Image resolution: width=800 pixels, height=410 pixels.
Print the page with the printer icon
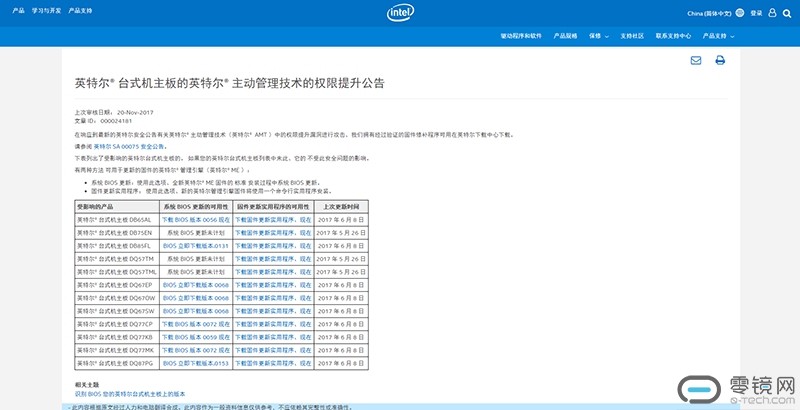[x=720, y=60]
